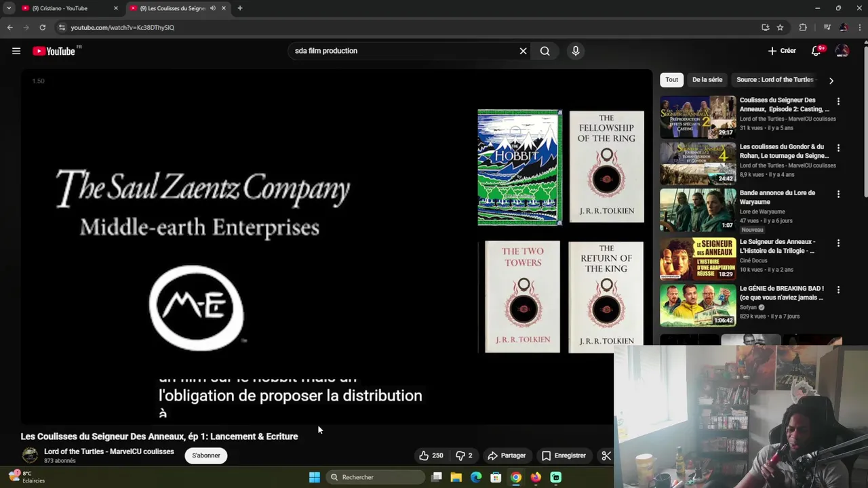Save the video with Enregistrer

564,455
